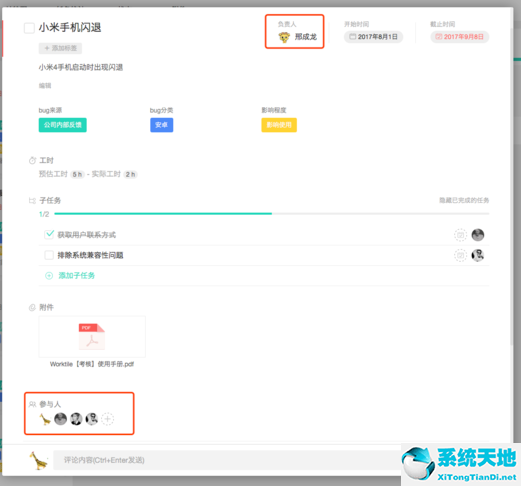This screenshot has width=521, height=486.
Task: Click the fourth participant avatar under 参与人
Action: click(x=92, y=419)
